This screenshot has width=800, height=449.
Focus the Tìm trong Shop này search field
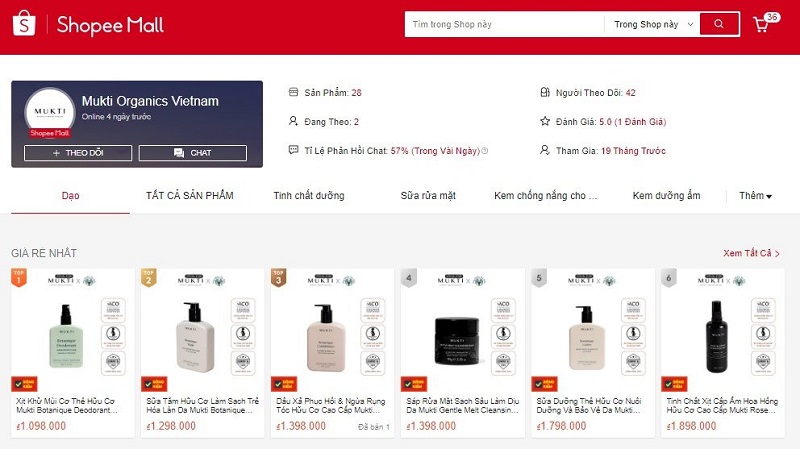coord(504,24)
